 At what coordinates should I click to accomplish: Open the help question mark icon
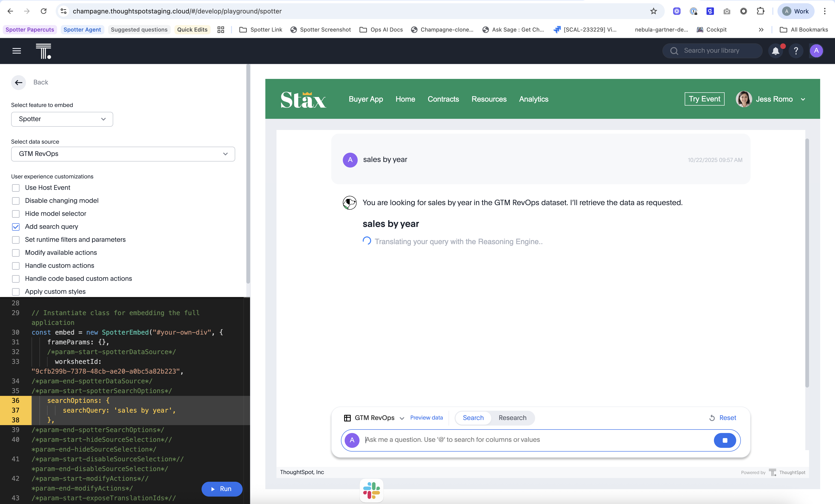point(796,51)
